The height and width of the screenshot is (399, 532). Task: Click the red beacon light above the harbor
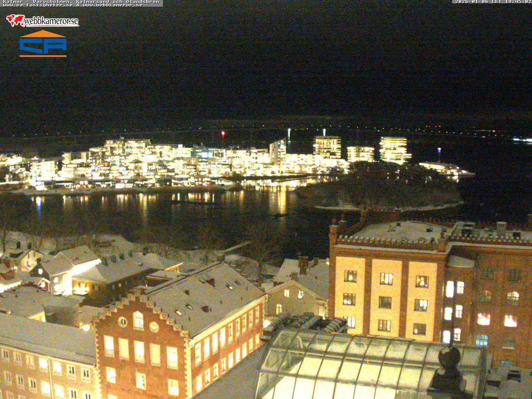pyautogui.click(x=223, y=133)
